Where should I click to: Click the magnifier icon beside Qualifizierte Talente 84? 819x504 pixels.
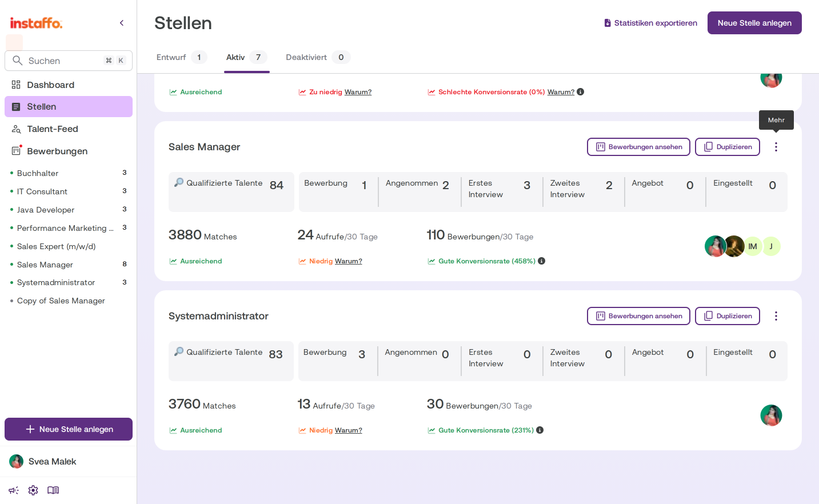[179, 182]
